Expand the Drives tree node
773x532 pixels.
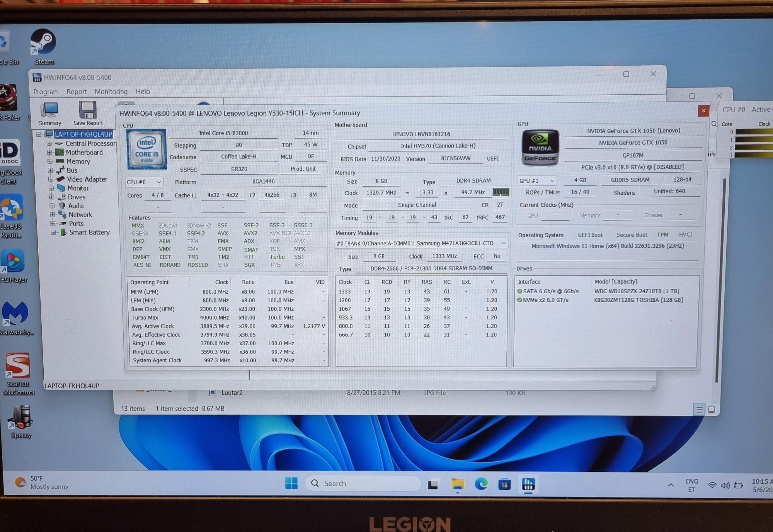coord(51,197)
